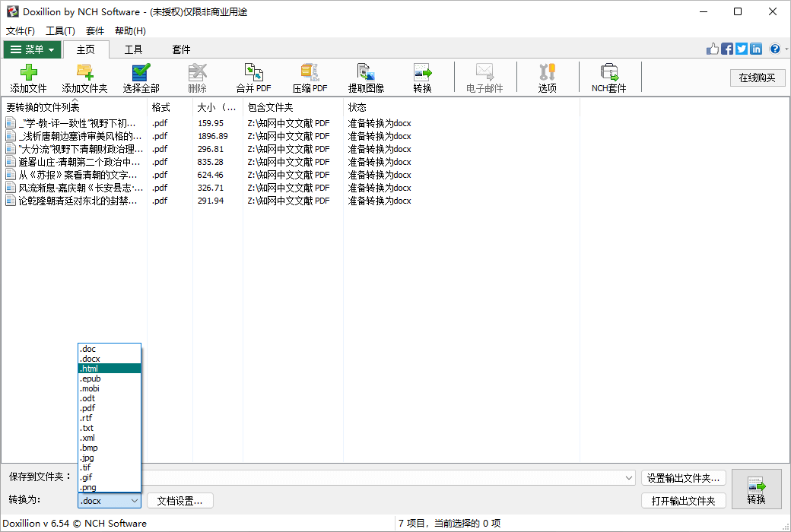Image resolution: width=791 pixels, height=532 pixels.
Task: Choose .pdf in the format list
Action: pos(110,408)
